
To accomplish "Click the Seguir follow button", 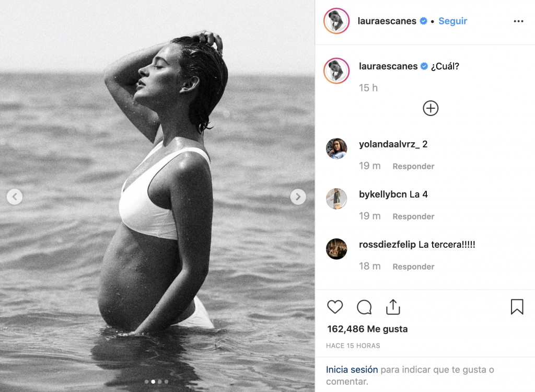I will tap(452, 21).
